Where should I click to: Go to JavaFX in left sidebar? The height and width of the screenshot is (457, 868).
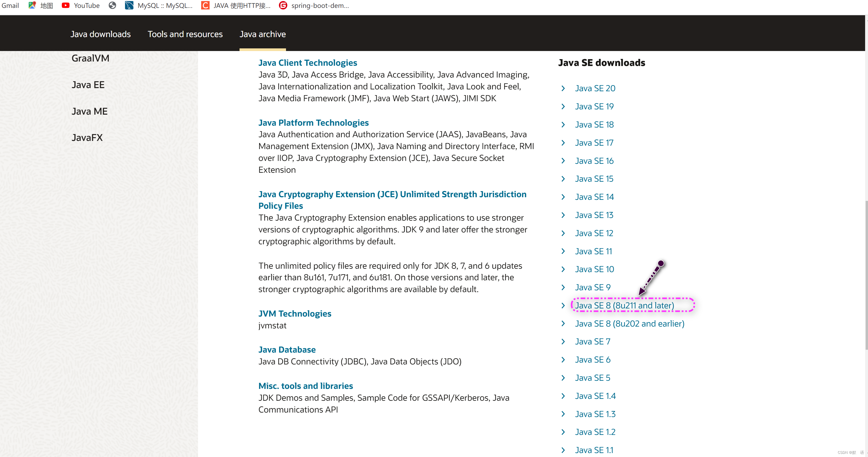tap(87, 138)
